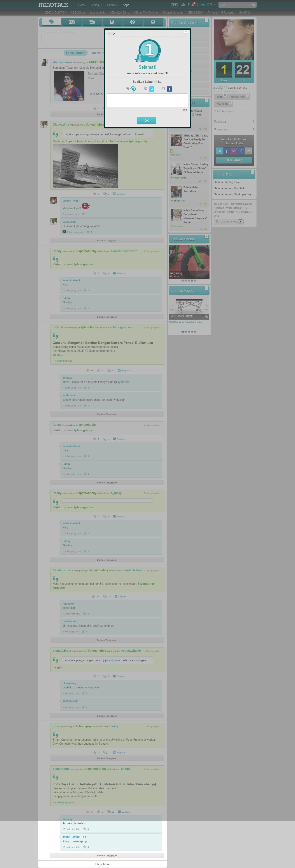This screenshot has height=868, width=295.
Task: Collapse the Popular Photos panel
Action: coord(206,236)
